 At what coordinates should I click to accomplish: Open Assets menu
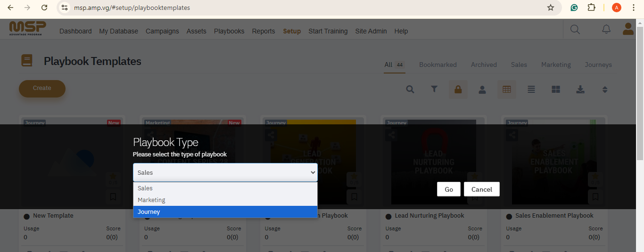(x=197, y=31)
